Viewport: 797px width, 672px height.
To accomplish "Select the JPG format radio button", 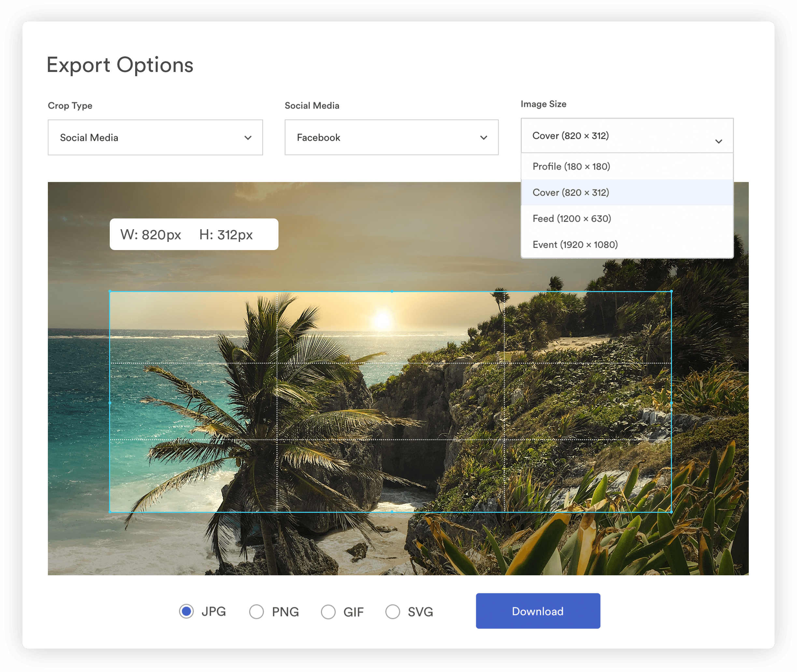I will click(x=186, y=611).
